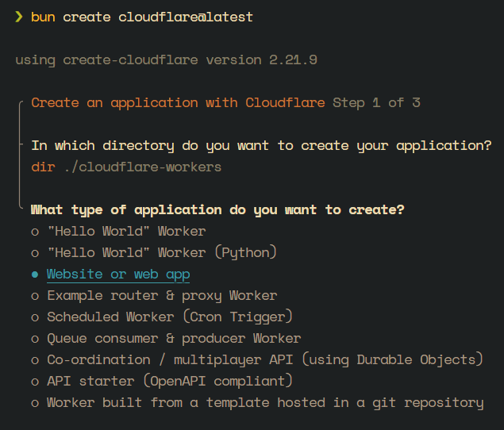Click the Scheduled Worker (Cron Trigger) label

170,317
